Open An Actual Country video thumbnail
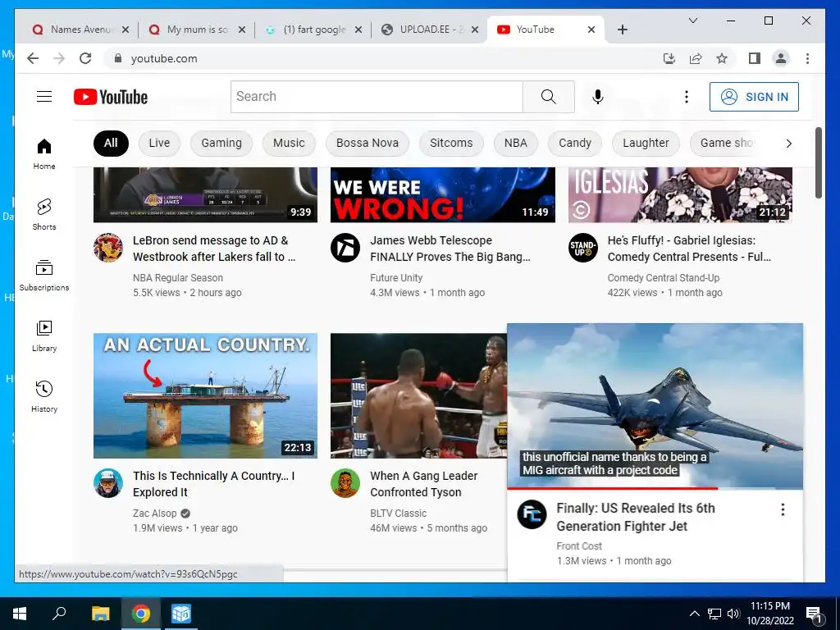Screen dimensions: 840x630 click(x=205, y=395)
